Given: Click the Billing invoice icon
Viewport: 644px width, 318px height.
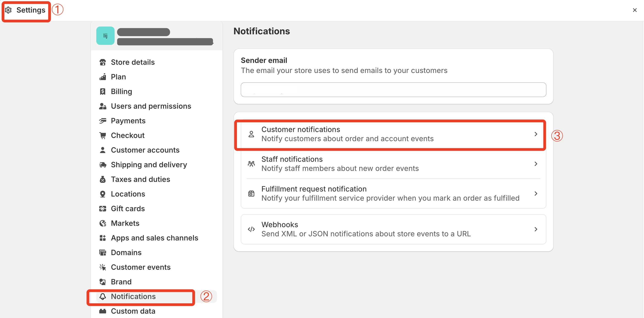Looking at the screenshot, I should [x=103, y=91].
